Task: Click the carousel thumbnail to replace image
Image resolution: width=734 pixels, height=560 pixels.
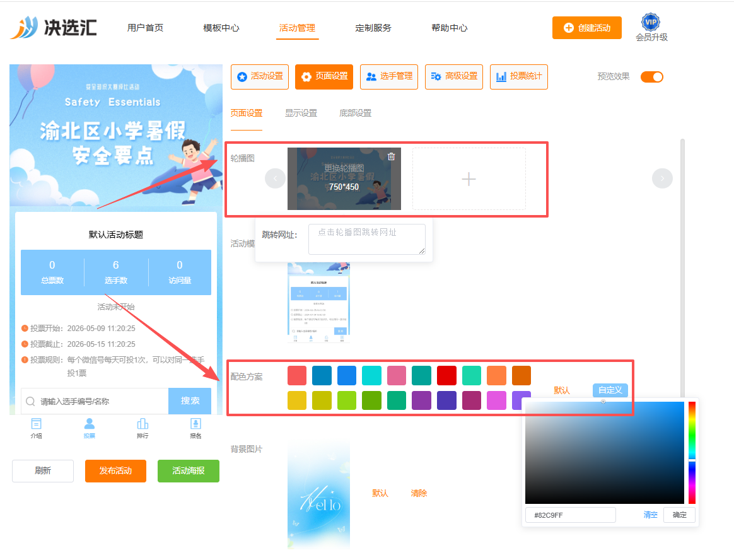Action: [x=344, y=179]
